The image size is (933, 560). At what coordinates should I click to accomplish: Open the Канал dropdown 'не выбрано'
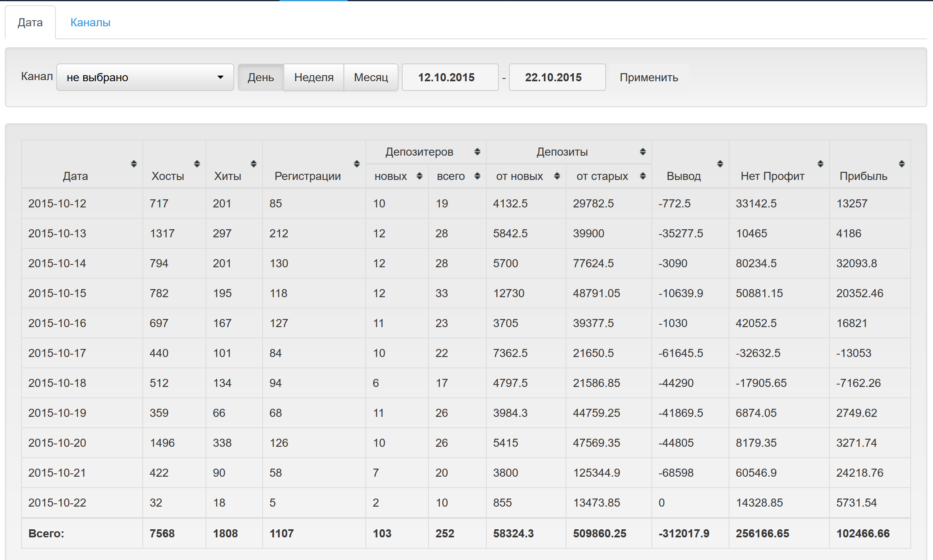[x=145, y=77]
